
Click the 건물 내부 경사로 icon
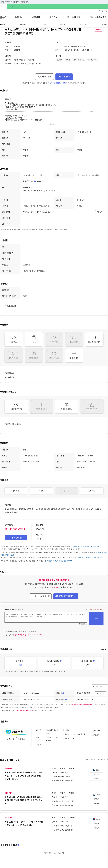click(92, 406)
